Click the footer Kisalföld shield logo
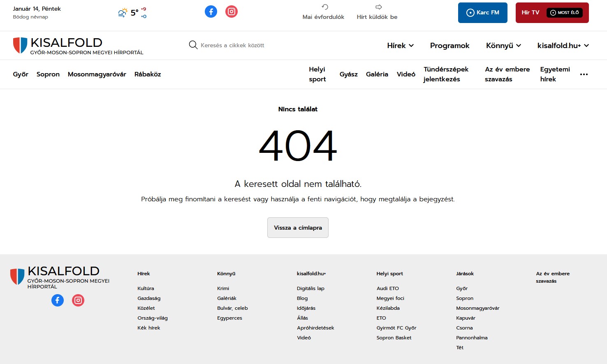Image resolution: width=607 pixels, height=364 pixels. point(17,276)
